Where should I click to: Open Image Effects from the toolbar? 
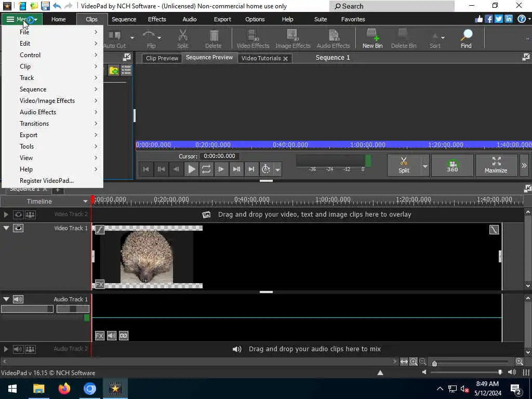click(293, 39)
